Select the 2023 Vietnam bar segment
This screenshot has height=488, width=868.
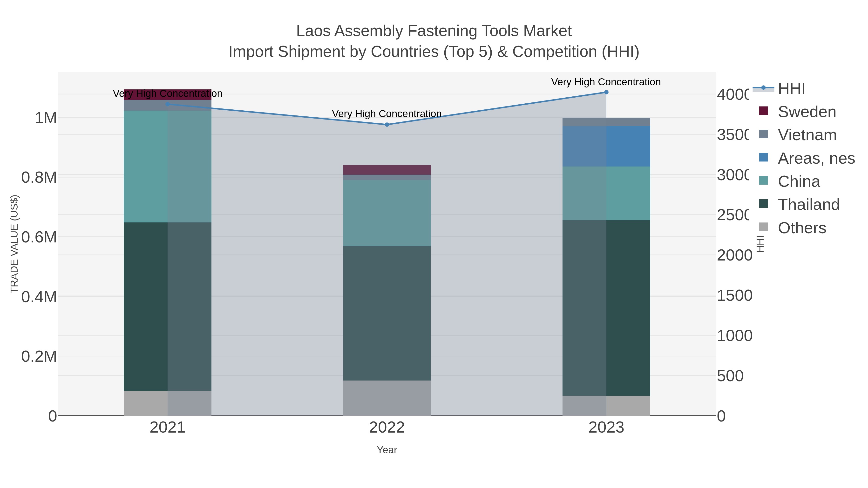(x=606, y=122)
